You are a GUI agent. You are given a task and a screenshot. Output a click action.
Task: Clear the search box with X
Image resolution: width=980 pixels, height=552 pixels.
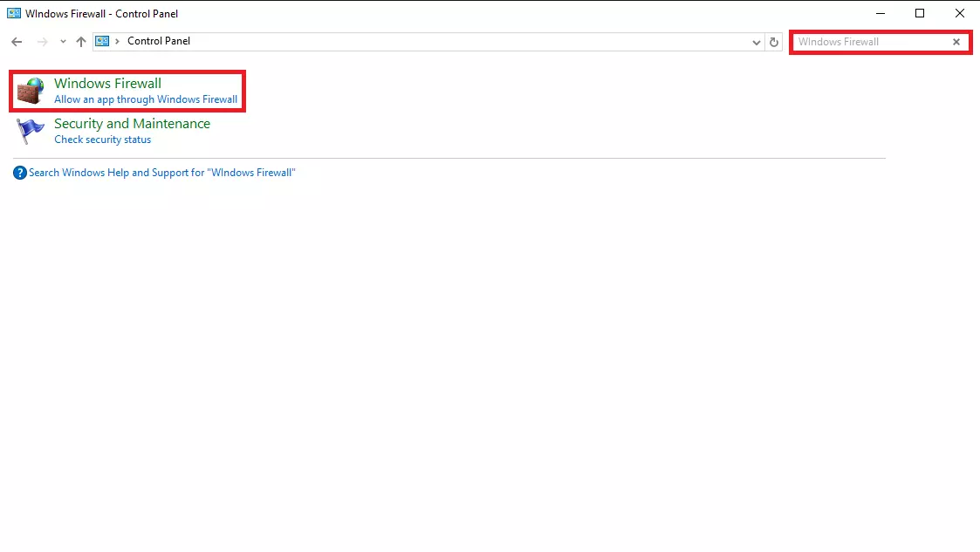956,42
